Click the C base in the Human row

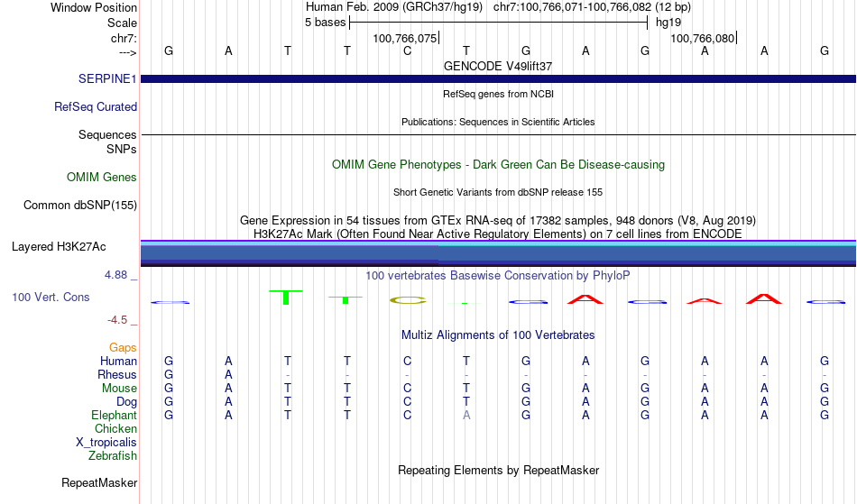[407, 361]
